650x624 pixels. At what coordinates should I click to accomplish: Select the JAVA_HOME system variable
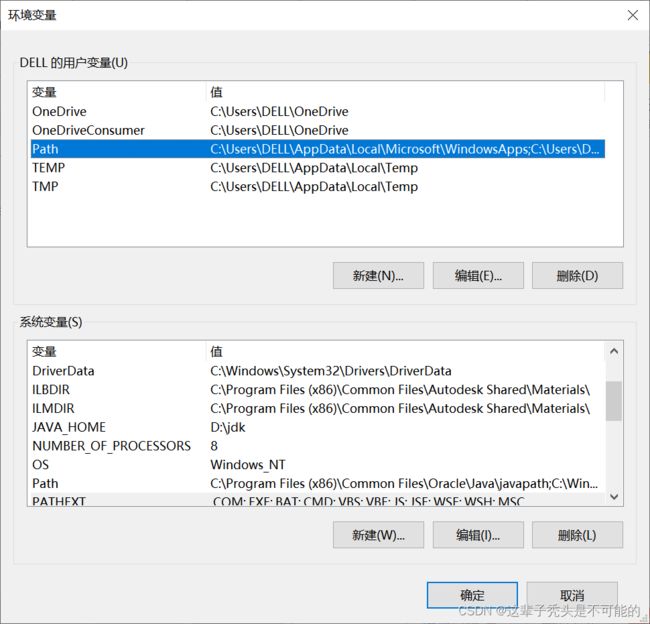68,427
